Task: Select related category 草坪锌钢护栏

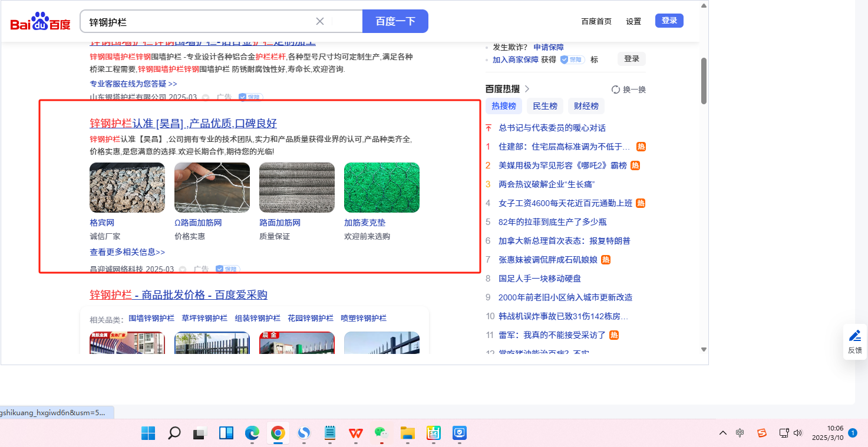Action: tap(204, 319)
